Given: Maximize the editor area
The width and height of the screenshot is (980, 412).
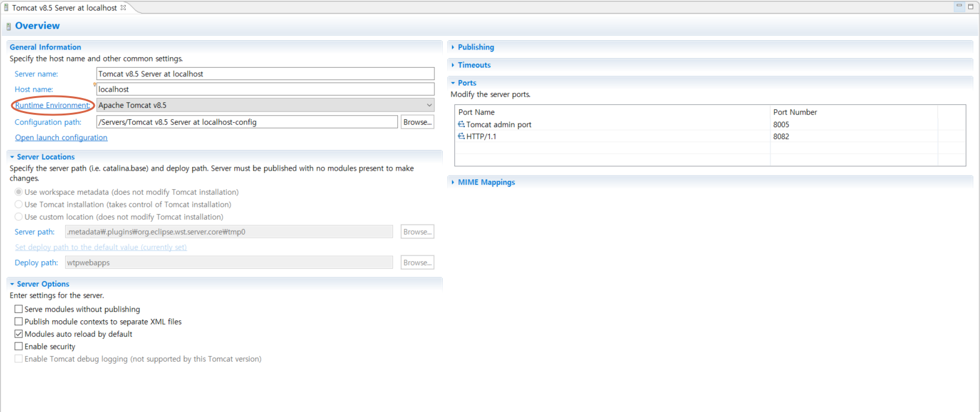Looking at the screenshot, I should [x=971, y=6].
